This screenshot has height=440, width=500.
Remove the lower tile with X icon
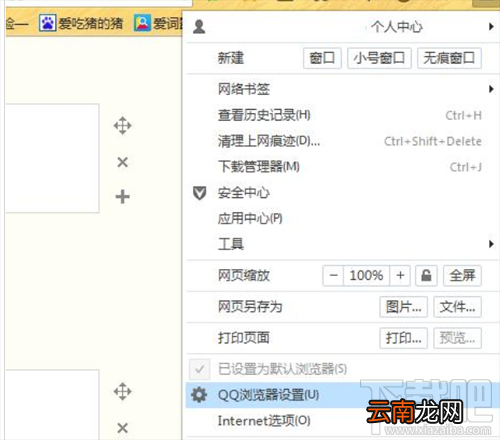pyautogui.click(x=123, y=428)
